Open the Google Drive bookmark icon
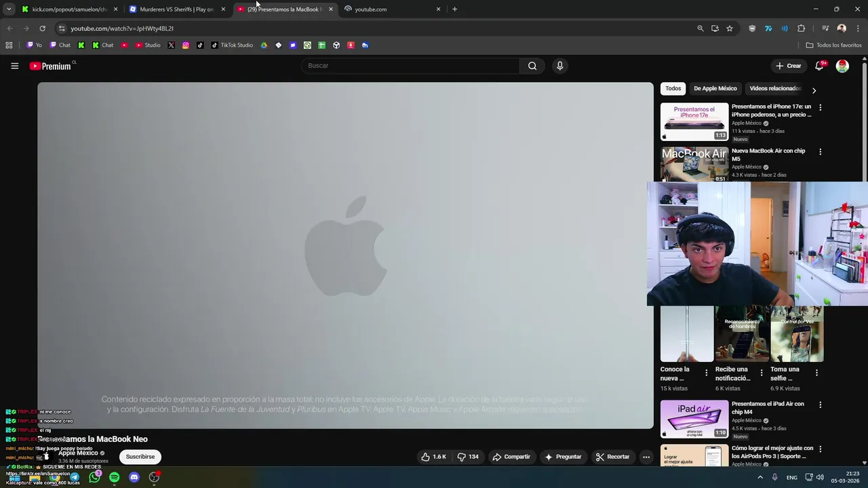The width and height of the screenshot is (868, 488). click(x=264, y=45)
